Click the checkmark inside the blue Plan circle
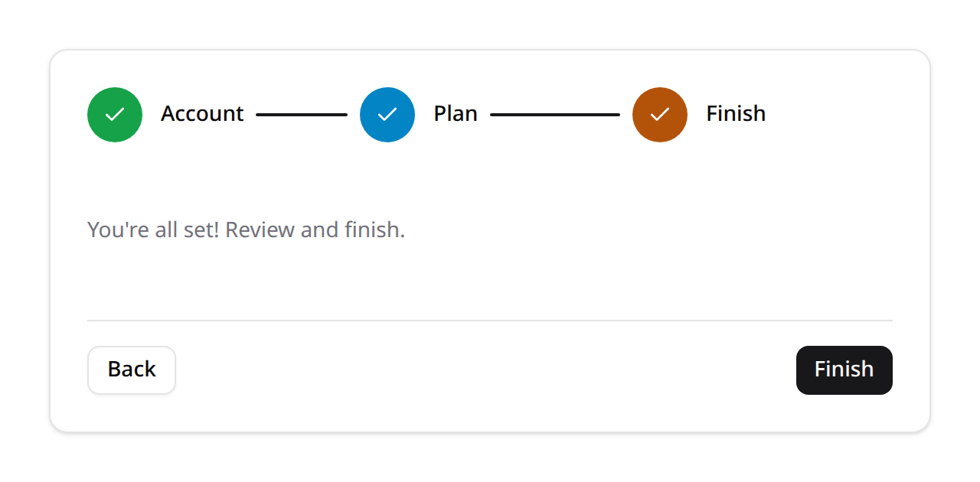This screenshot has height=482, width=980. point(387,115)
